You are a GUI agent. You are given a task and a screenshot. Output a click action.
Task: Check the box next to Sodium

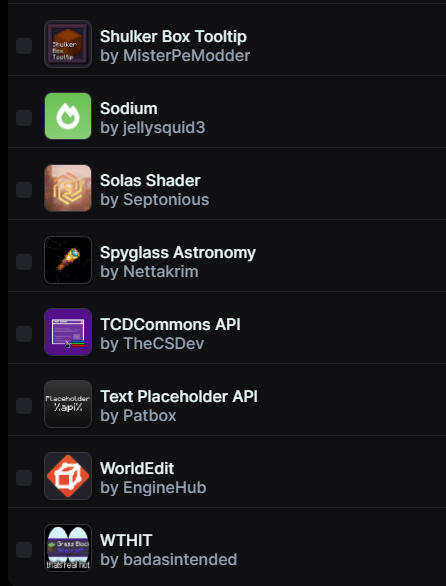[24, 117]
